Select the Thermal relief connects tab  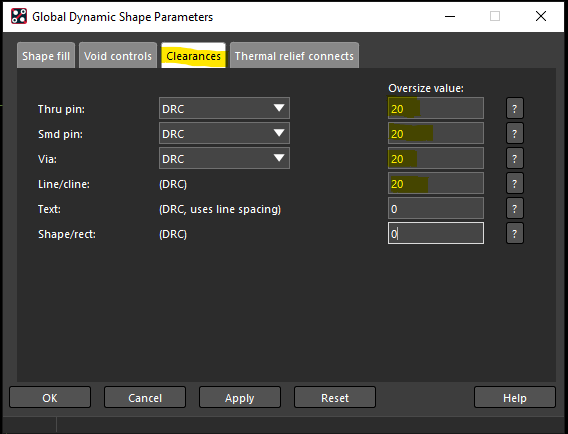tap(294, 56)
